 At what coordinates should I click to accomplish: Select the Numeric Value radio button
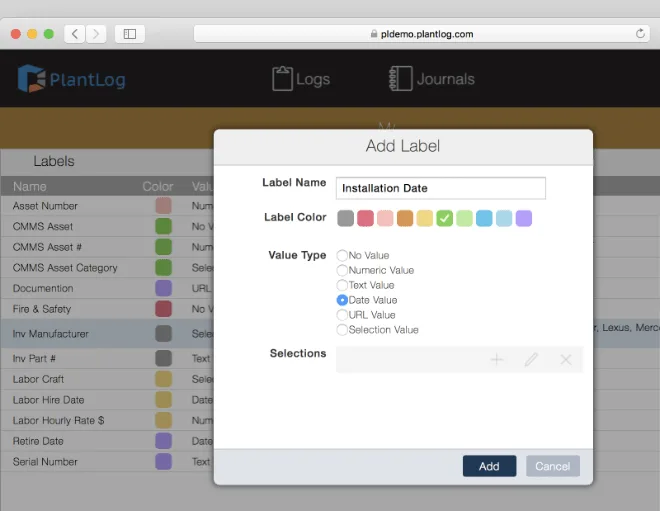(342, 270)
